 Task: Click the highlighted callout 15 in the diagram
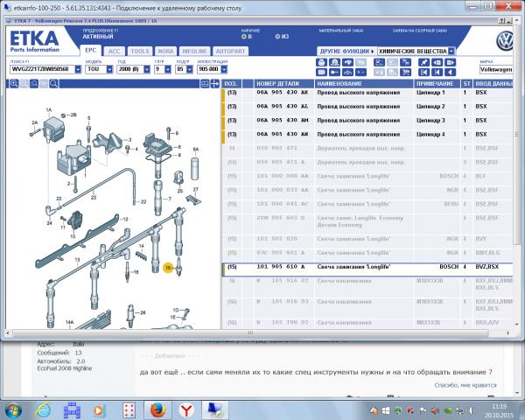pyautogui.click(x=168, y=268)
